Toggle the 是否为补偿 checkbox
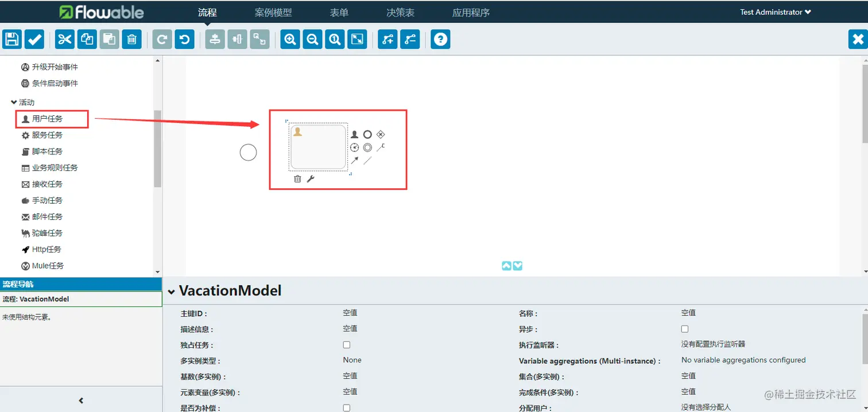The image size is (868, 412). 346,407
